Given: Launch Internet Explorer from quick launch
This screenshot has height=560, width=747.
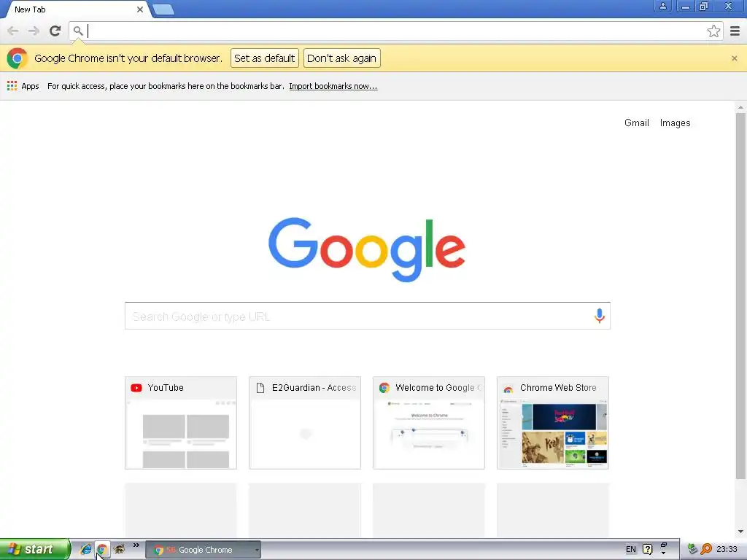Looking at the screenshot, I should click(x=86, y=549).
